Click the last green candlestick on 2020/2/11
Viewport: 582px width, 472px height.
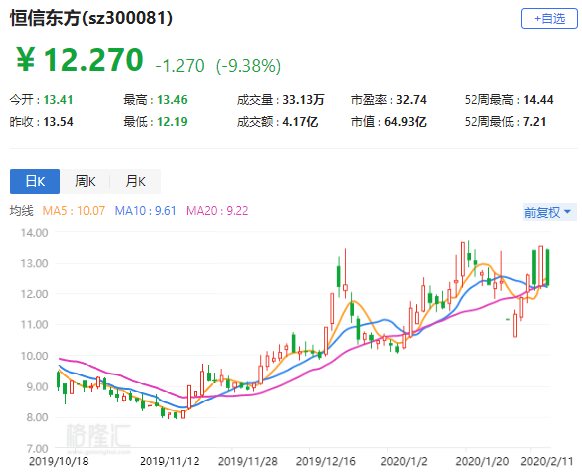pos(547,268)
